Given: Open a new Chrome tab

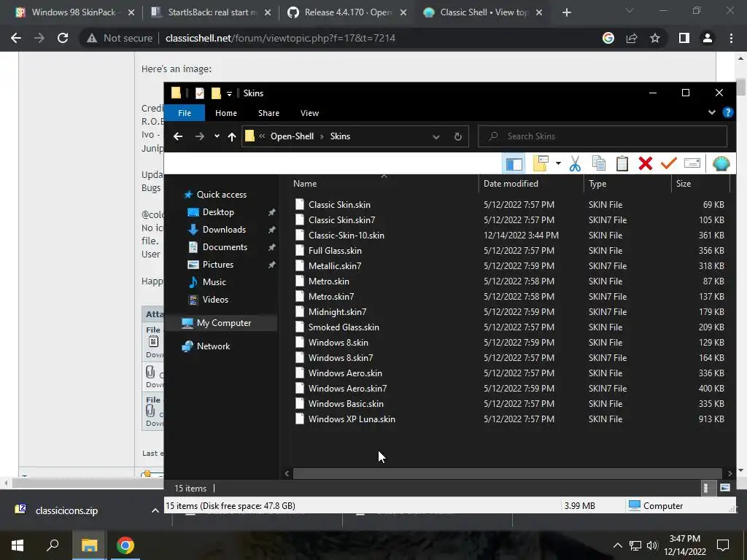Looking at the screenshot, I should (x=566, y=13).
